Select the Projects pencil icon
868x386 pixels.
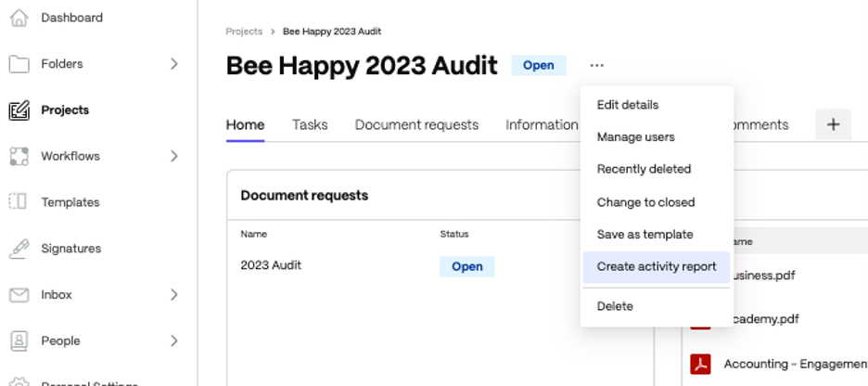pos(19,110)
